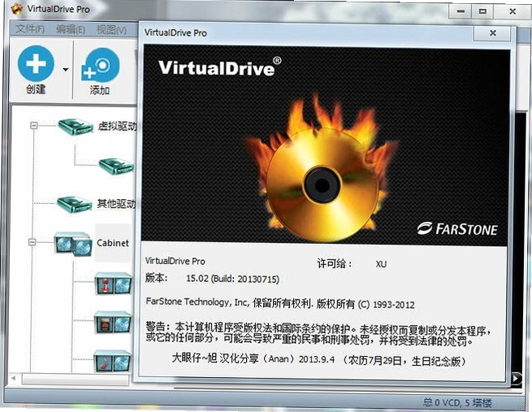Screen dimensions: 532x412
Task: Select the 其他驱动 tree label
Action: 116,204
